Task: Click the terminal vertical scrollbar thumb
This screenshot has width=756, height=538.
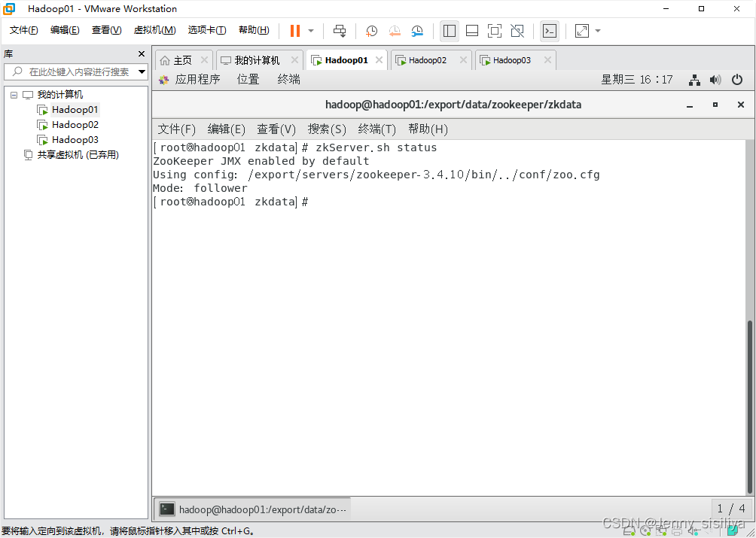Action: [x=750, y=407]
